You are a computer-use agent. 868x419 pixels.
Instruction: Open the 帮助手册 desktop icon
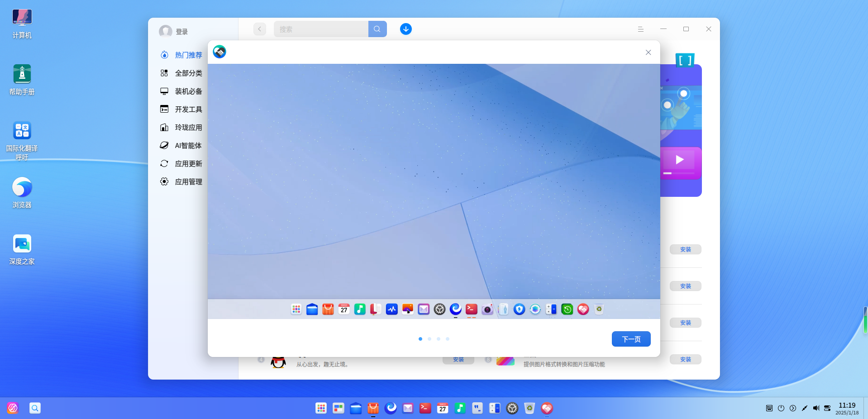(22, 80)
